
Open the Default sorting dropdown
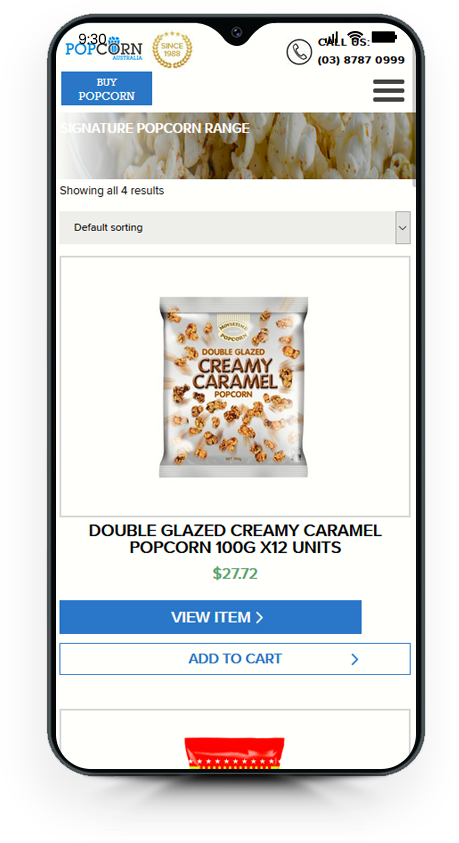(x=235, y=227)
